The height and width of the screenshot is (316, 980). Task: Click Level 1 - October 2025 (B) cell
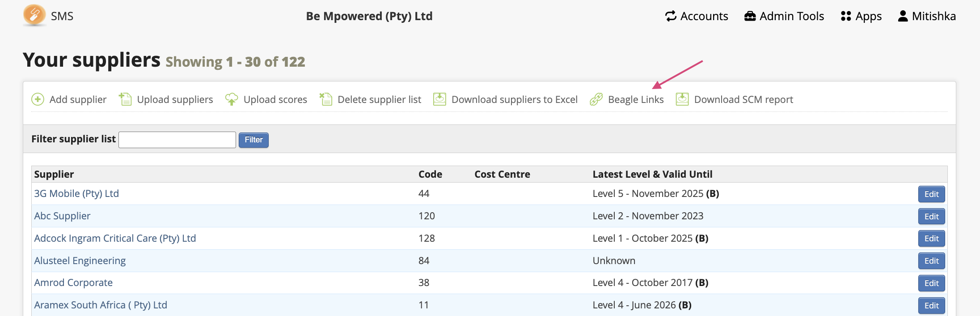click(651, 238)
